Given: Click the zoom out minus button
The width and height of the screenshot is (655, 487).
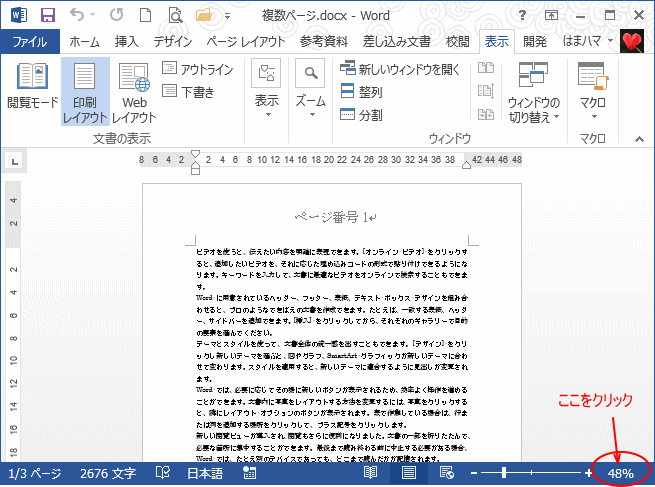Looking at the screenshot, I should [474, 473].
